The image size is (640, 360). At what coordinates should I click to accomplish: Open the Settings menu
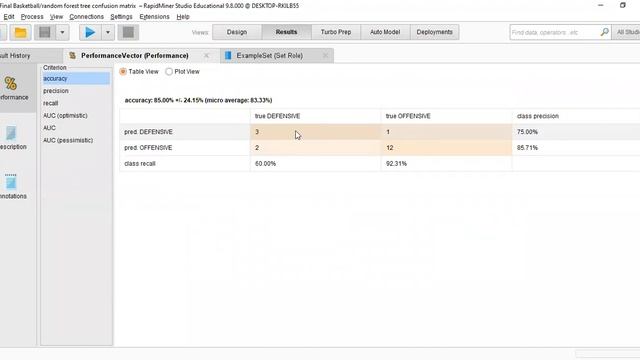tap(121, 17)
